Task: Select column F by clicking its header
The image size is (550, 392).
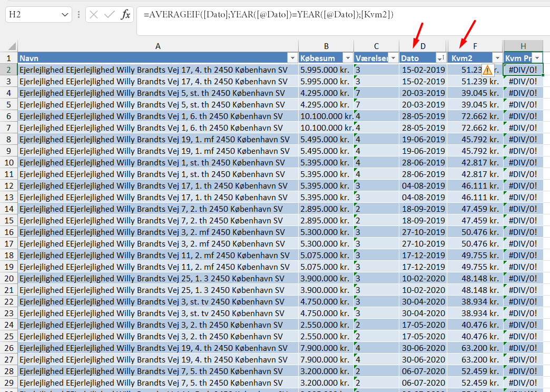Action: [474, 46]
